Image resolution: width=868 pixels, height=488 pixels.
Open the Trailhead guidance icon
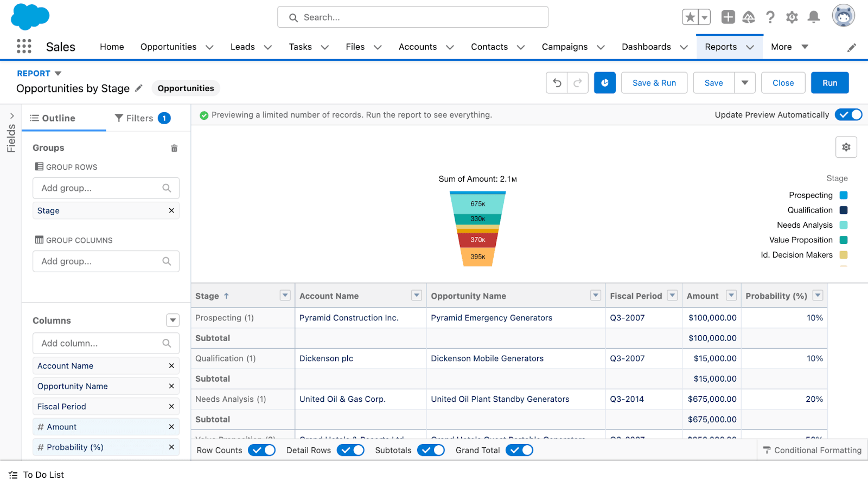749,17
